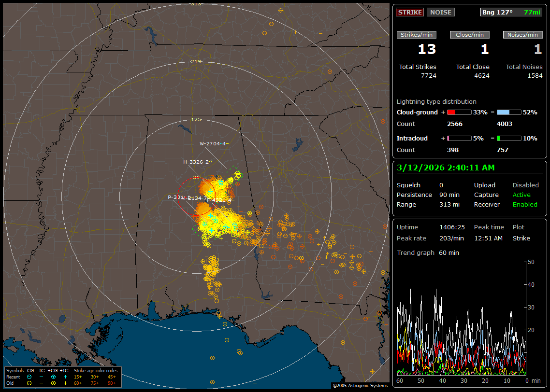The height and width of the screenshot is (392, 550).
Task: Click the 90+ strike age color code
Action: pyautogui.click(x=112, y=383)
